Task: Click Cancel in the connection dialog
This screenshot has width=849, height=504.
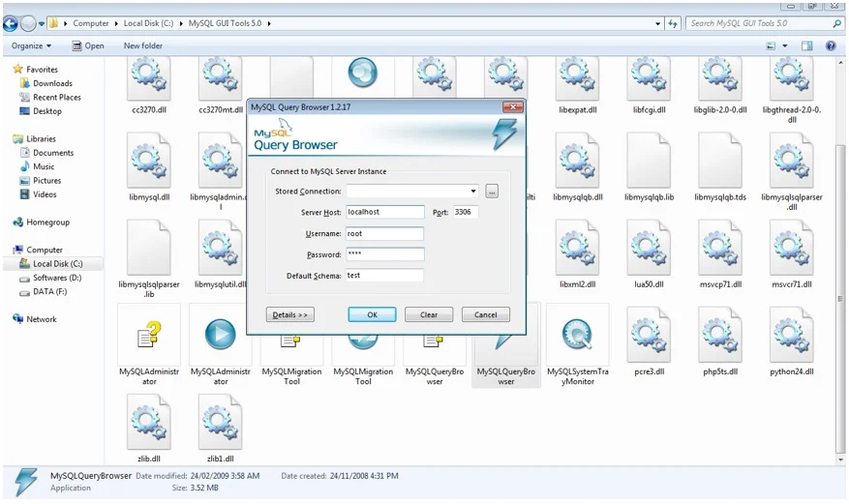Action: click(486, 314)
